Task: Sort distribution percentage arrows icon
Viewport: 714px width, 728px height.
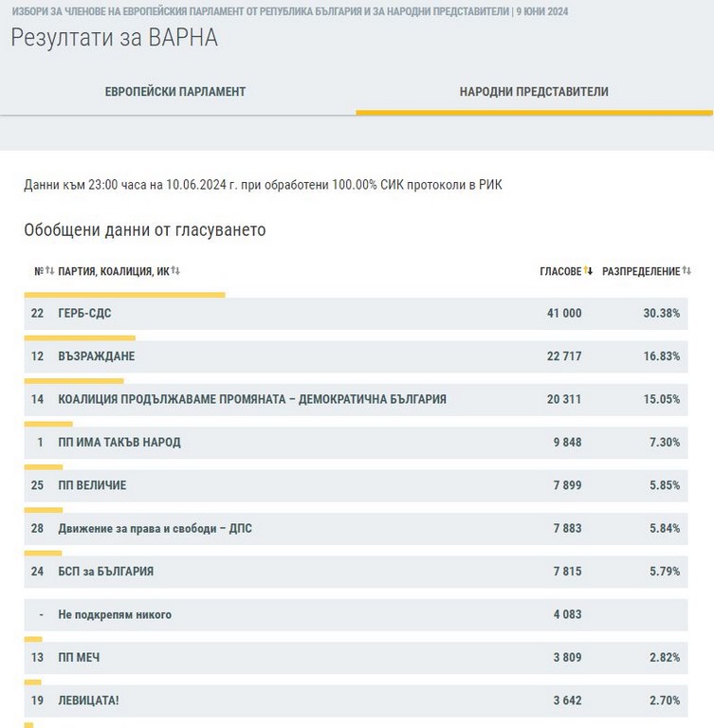Action: [687, 271]
